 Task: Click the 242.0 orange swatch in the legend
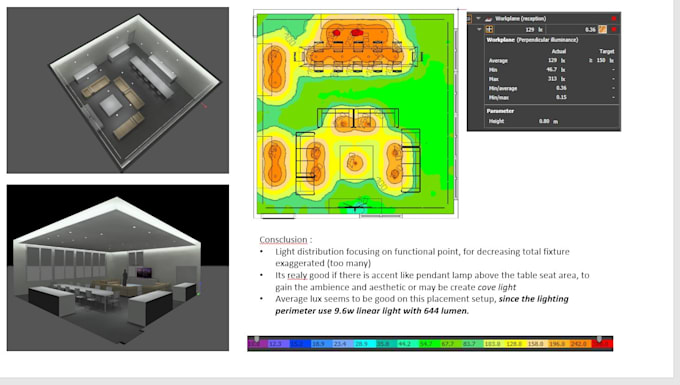coord(578,344)
